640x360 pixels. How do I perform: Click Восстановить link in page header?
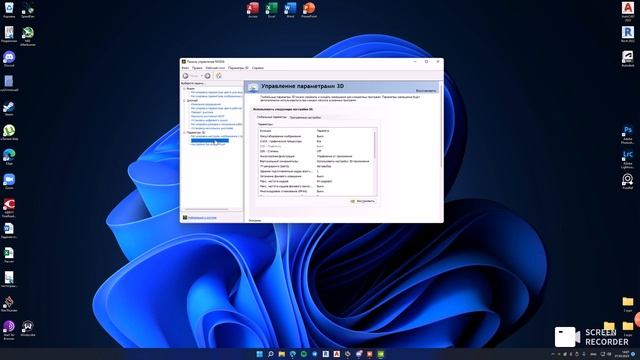click(x=426, y=91)
